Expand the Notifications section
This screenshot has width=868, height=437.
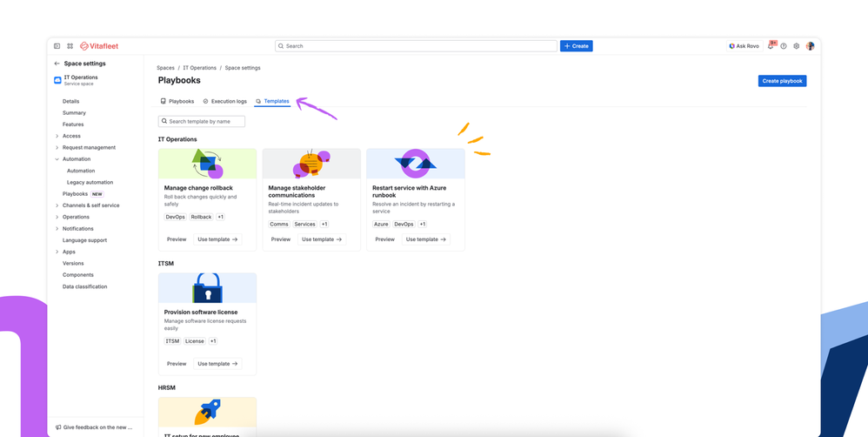[57, 229]
